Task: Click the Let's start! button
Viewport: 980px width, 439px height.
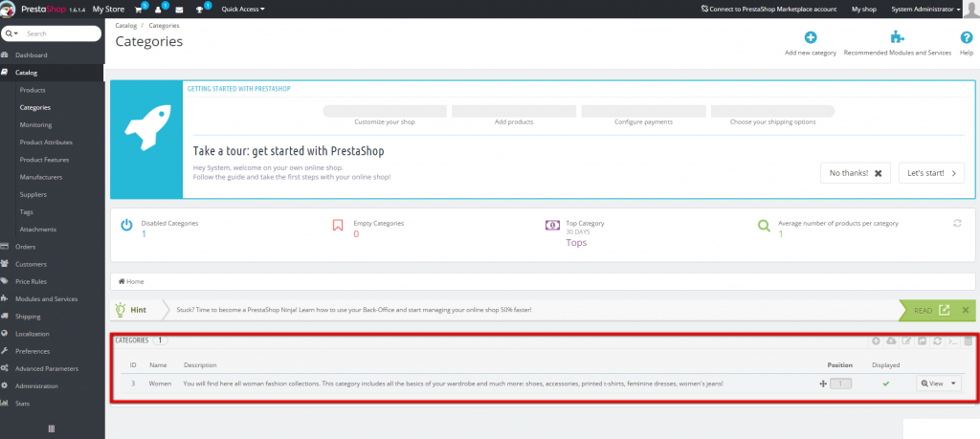Action: [931, 173]
